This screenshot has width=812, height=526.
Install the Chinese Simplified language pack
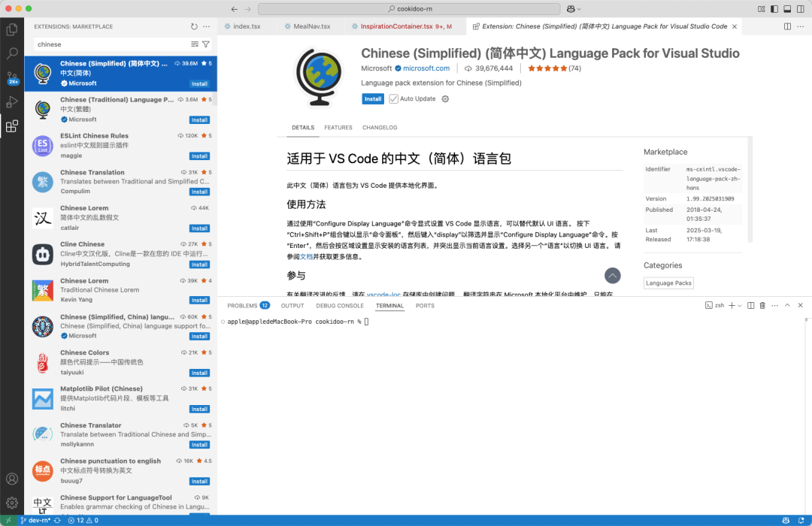coord(373,98)
